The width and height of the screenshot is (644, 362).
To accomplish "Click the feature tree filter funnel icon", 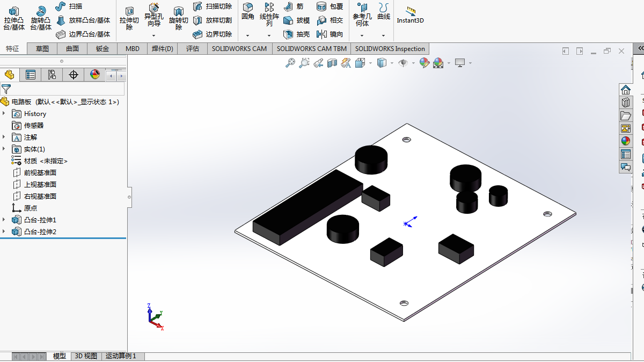I will (6, 89).
